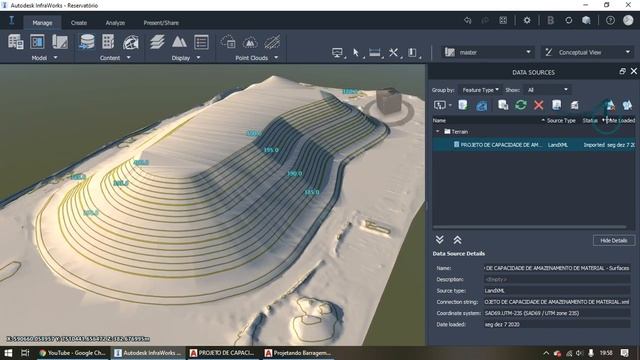Viewport: 640px width, 360px height.
Task: Switch to the Create tab
Action: [x=79, y=23]
